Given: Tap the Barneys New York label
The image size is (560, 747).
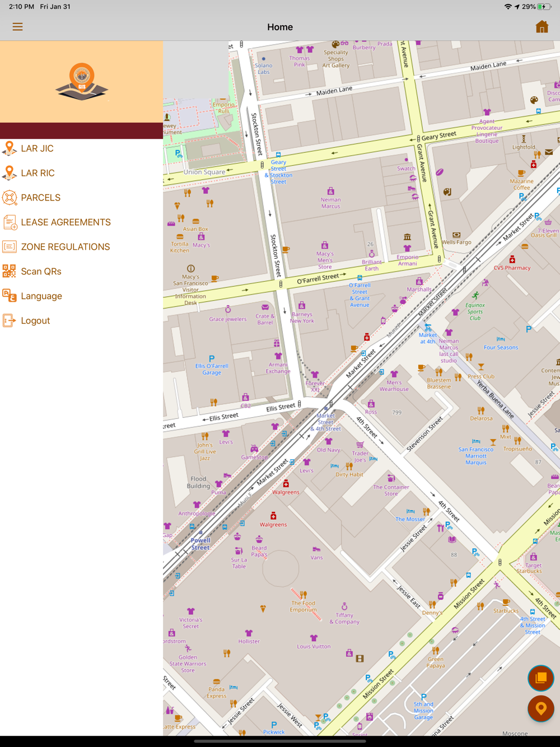Looking at the screenshot, I should coord(302,318).
